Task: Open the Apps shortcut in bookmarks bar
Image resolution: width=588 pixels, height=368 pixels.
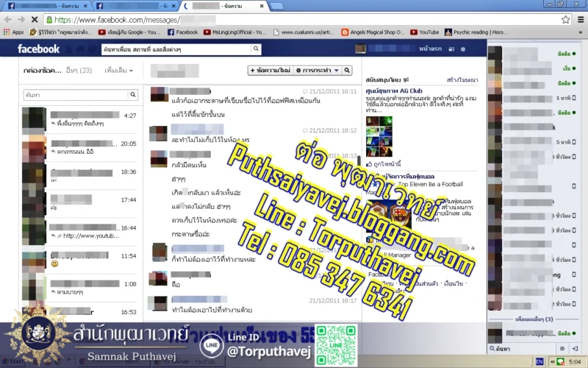Action: tap(13, 32)
